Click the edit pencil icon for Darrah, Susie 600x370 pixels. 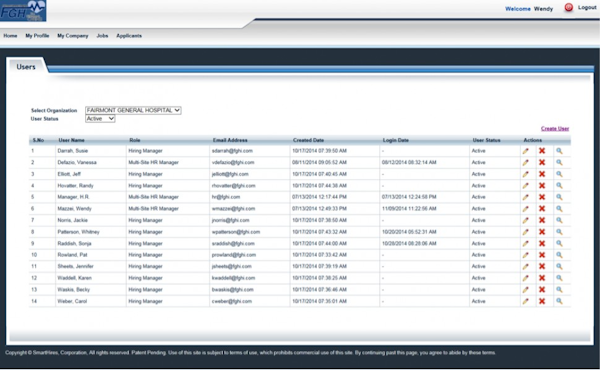[525, 151]
